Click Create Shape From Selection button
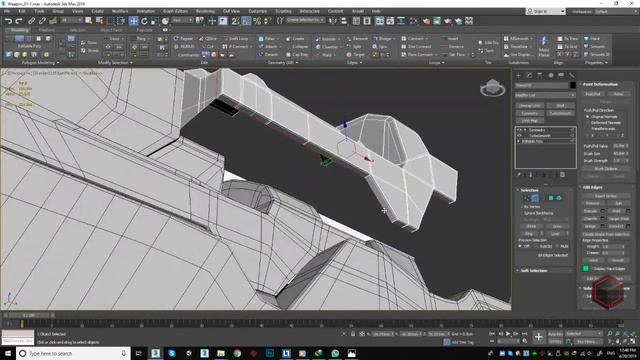This screenshot has width=640, height=360. pyautogui.click(x=606, y=234)
